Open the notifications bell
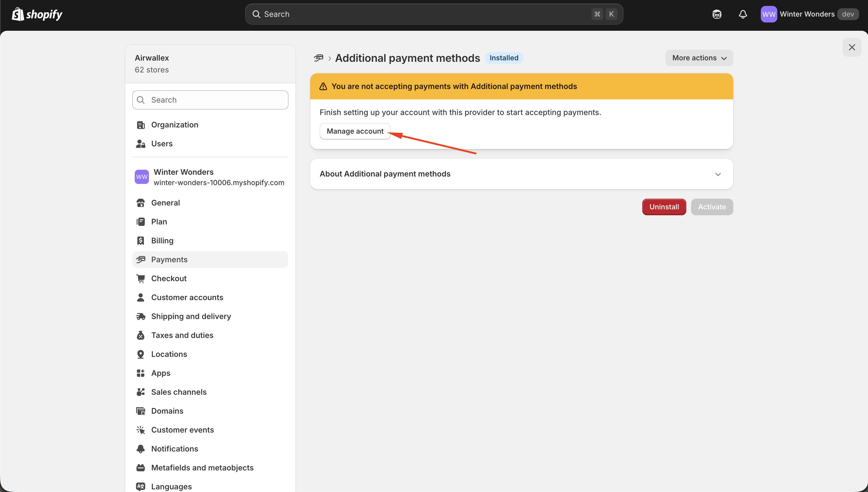The height and width of the screenshot is (492, 868). (743, 14)
